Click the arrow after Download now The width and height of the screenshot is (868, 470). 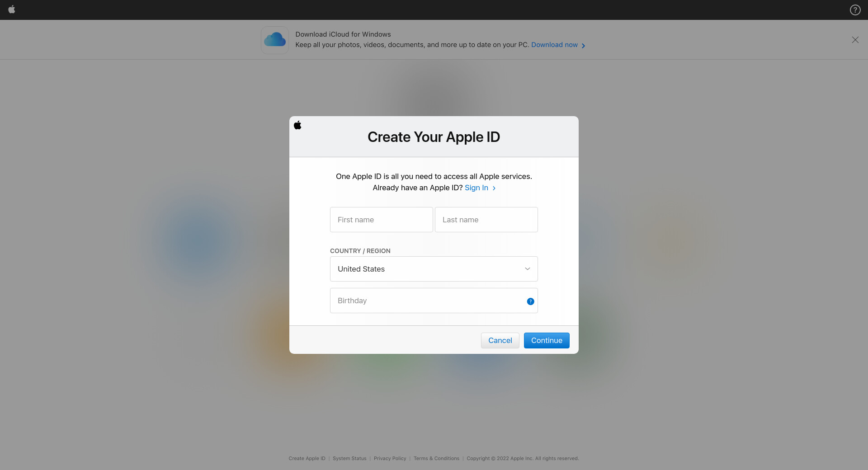tap(583, 46)
